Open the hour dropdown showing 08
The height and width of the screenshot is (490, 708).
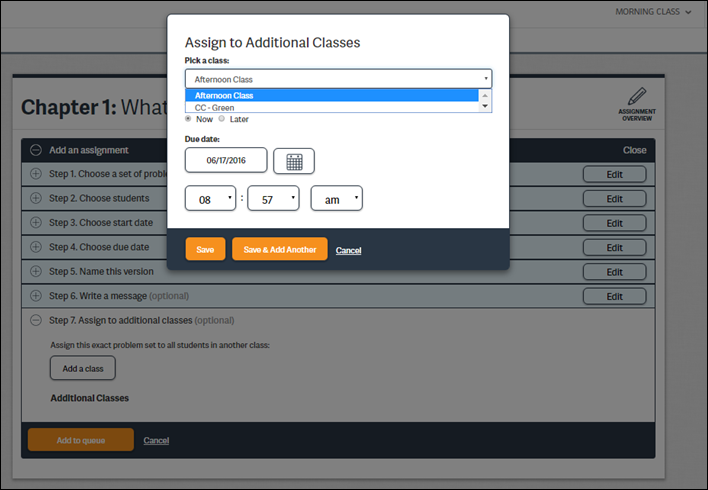tap(210, 199)
